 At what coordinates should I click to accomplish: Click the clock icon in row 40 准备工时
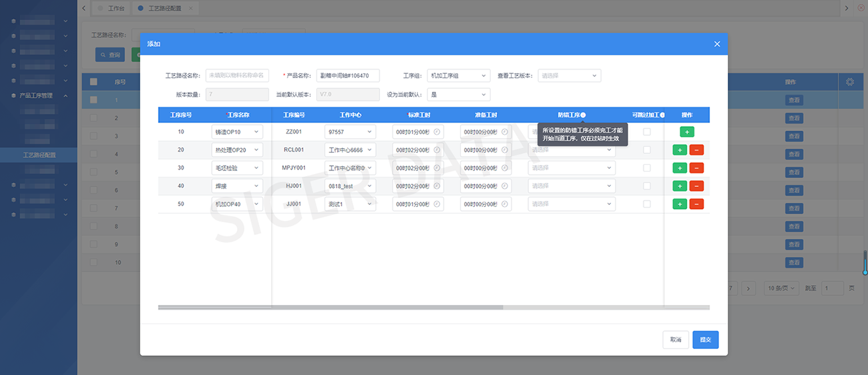coord(505,186)
